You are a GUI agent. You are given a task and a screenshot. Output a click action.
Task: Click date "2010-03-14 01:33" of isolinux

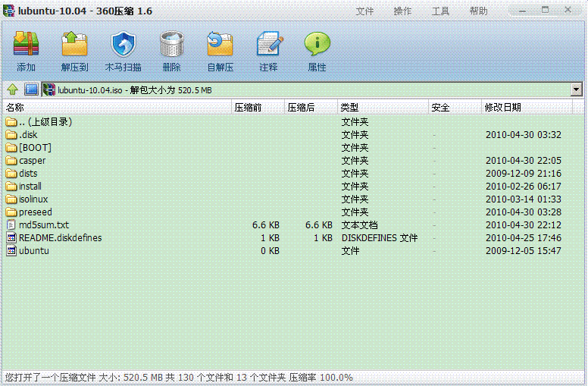click(x=524, y=199)
